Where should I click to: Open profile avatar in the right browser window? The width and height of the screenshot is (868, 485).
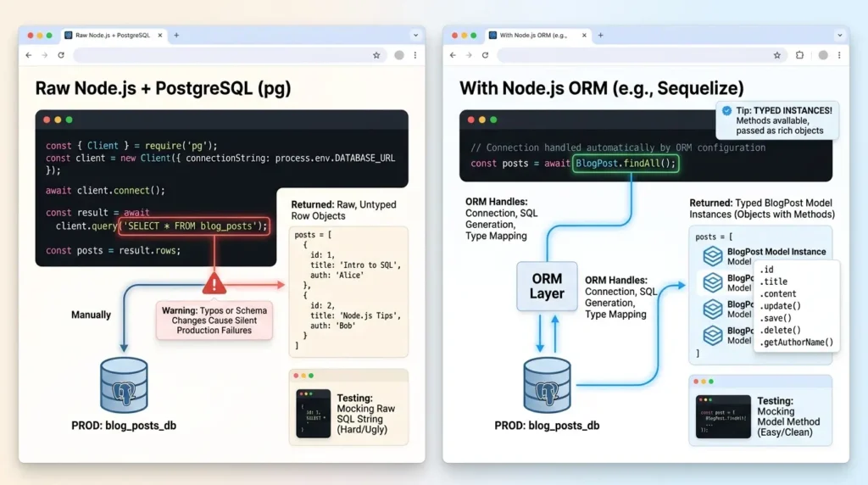[823, 55]
